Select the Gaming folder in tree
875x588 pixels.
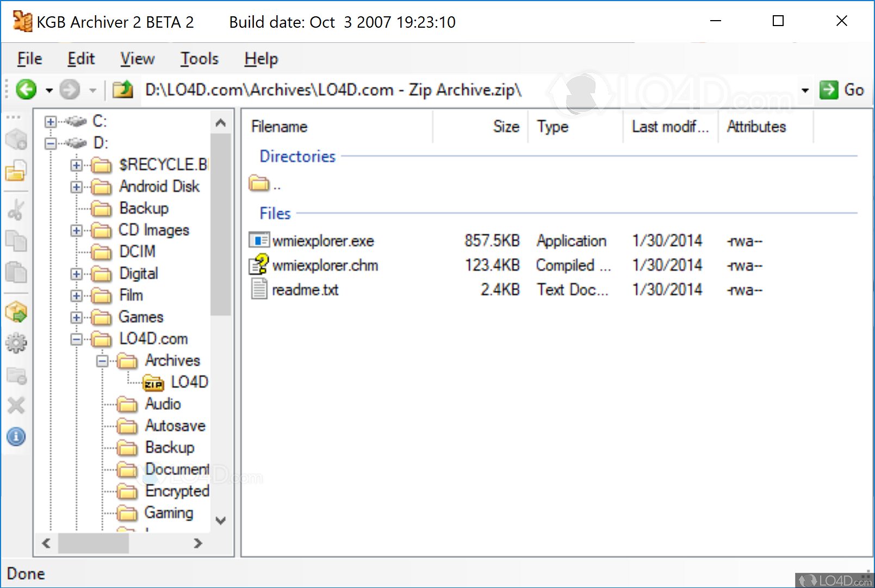169,512
